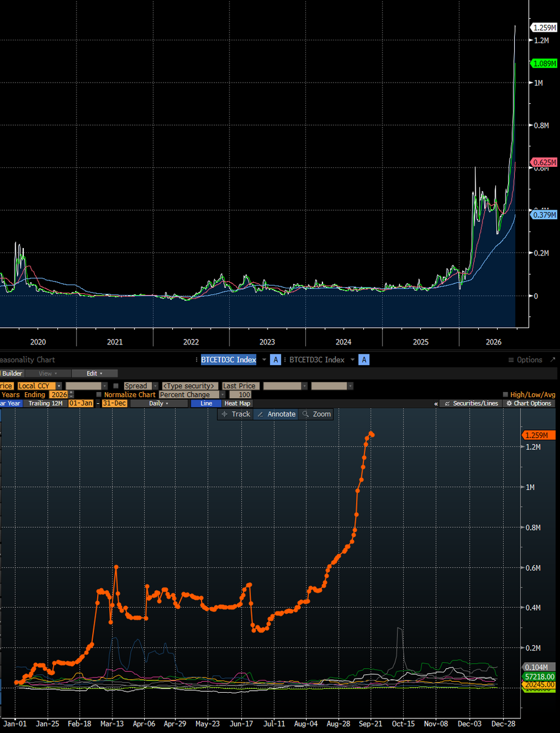Viewport: 560px width, 733px height.
Task: Click the green 1.089M price label
Action: click(x=544, y=64)
